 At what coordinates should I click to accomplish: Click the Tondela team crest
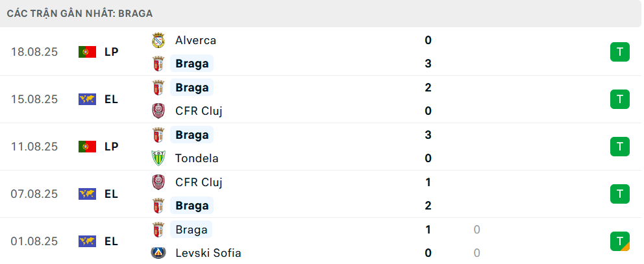158,158
